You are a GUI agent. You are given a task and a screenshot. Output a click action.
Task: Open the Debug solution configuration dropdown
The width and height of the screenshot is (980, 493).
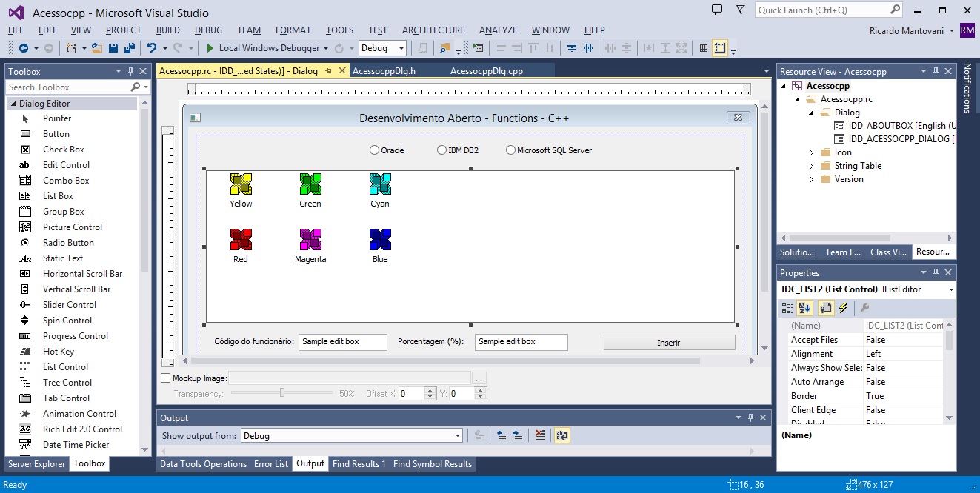[x=383, y=48]
